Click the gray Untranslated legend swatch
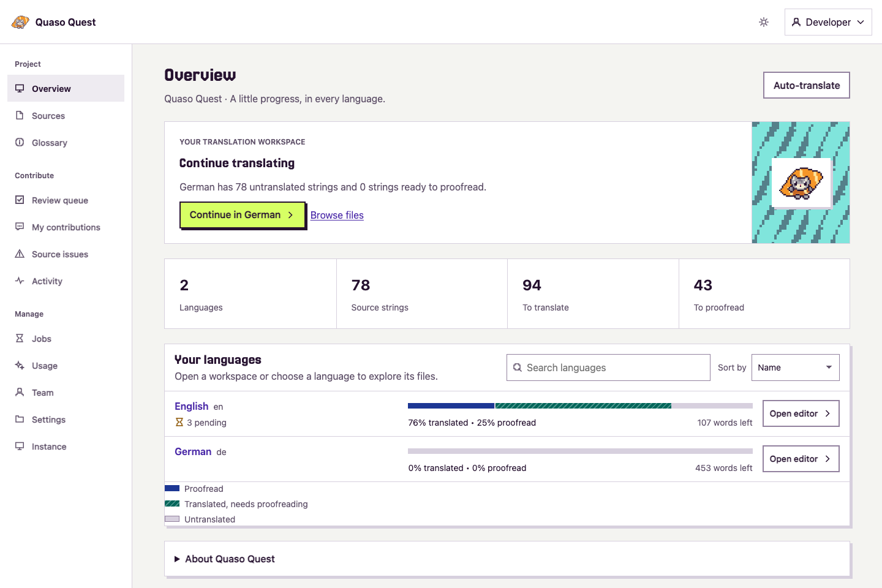The width and height of the screenshot is (882, 588). [x=172, y=519]
